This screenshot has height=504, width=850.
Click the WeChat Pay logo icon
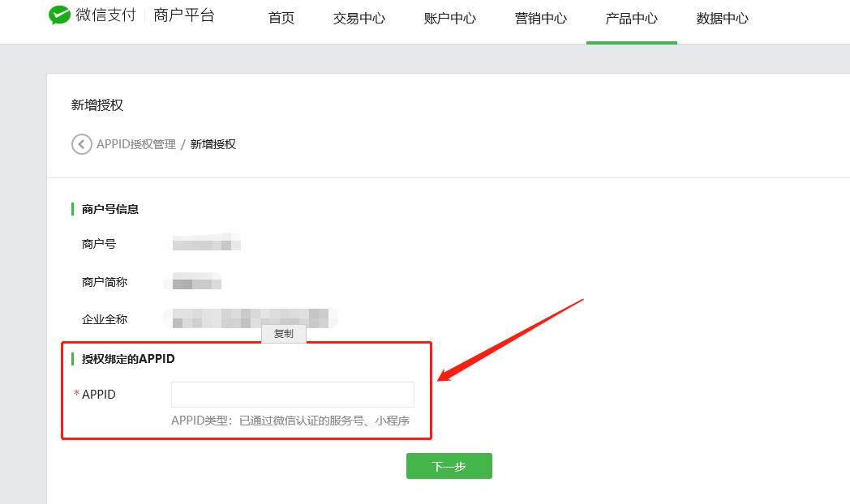(x=60, y=15)
